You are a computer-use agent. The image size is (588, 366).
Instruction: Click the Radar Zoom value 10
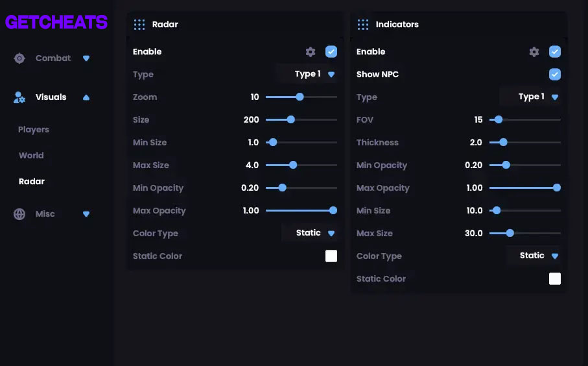pyautogui.click(x=255, y=97)
